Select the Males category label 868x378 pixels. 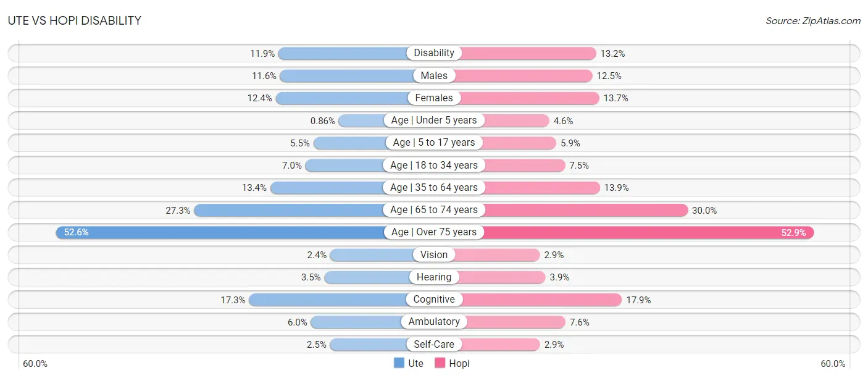[x=434, y=75]
